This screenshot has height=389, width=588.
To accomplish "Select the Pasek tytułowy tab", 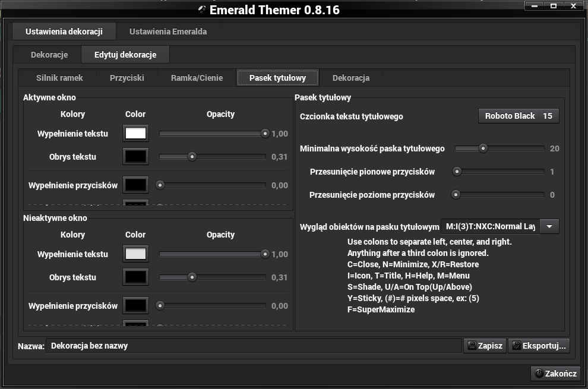I will 277,78.
